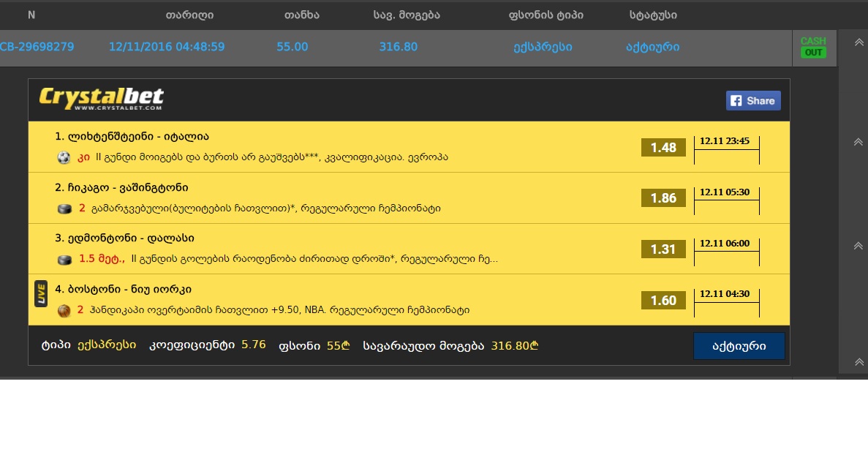
Task: Click the time 12.11 05:30
Action: pyautogui.click(x=724, y=192)
